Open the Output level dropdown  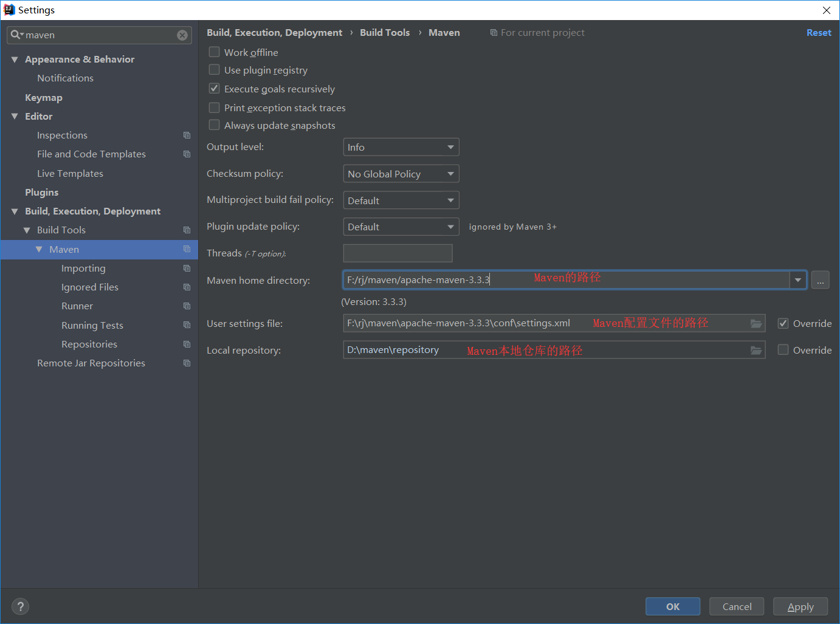pos(401,147)
